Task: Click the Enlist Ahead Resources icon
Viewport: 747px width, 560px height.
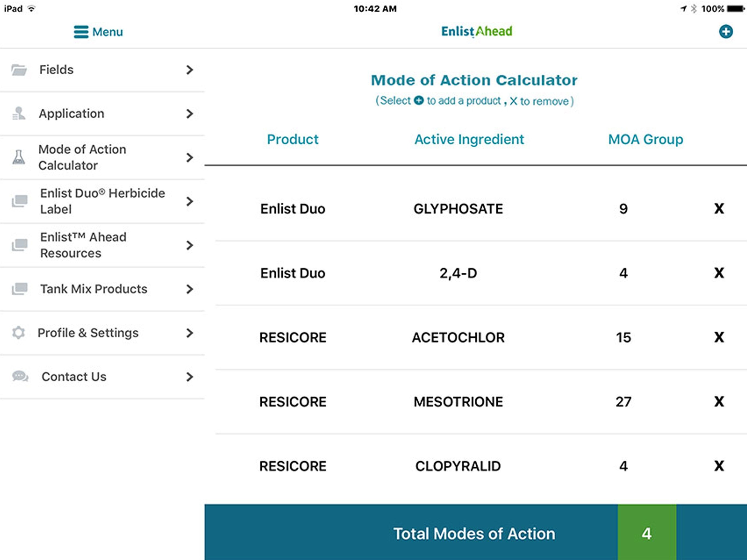Action: pos(20,245)
